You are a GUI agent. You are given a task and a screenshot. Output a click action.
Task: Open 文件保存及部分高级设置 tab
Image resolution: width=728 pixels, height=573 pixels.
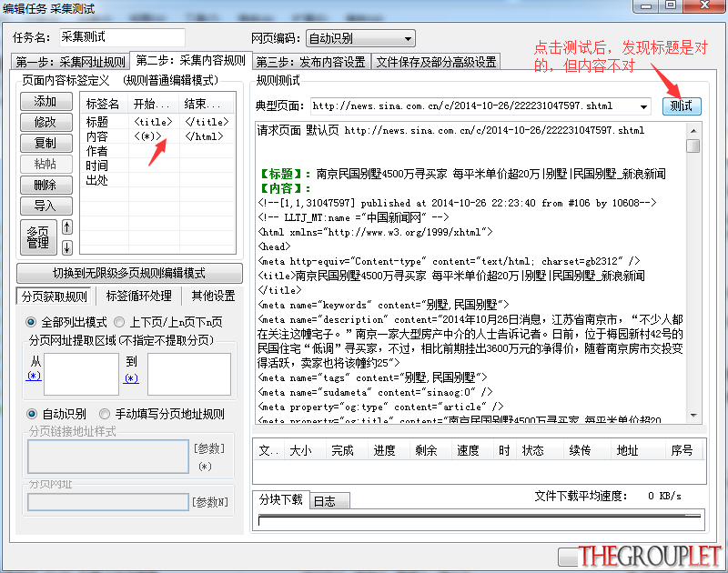point(436,62)
